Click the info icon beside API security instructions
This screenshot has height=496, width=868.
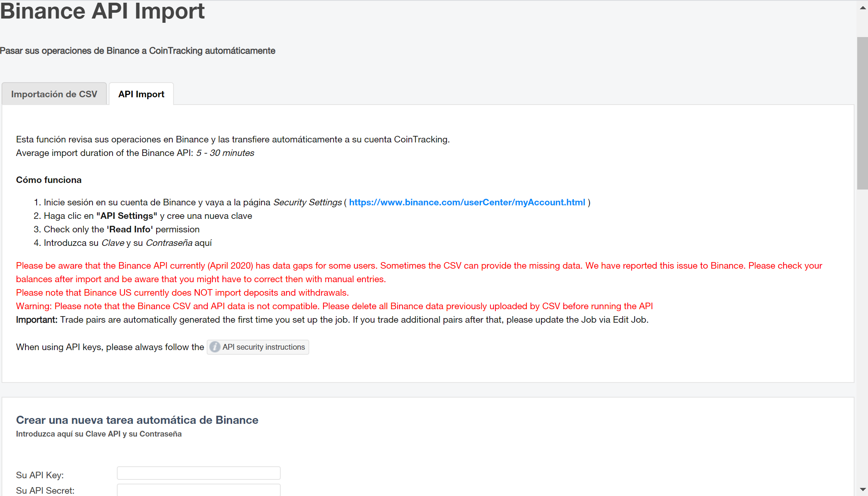coord(215,347)
